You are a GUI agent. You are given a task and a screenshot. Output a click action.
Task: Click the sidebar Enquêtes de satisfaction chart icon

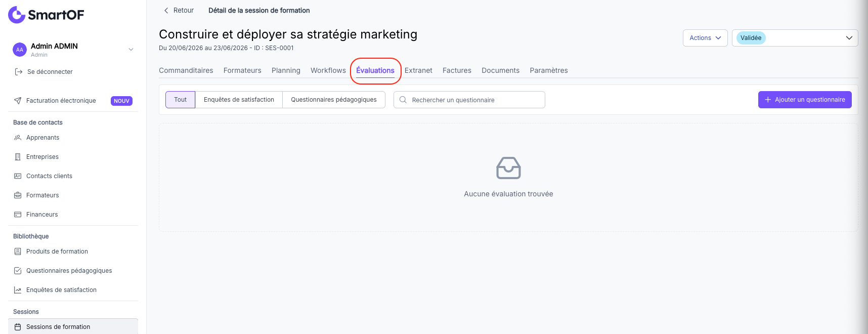tap(18, 290)
